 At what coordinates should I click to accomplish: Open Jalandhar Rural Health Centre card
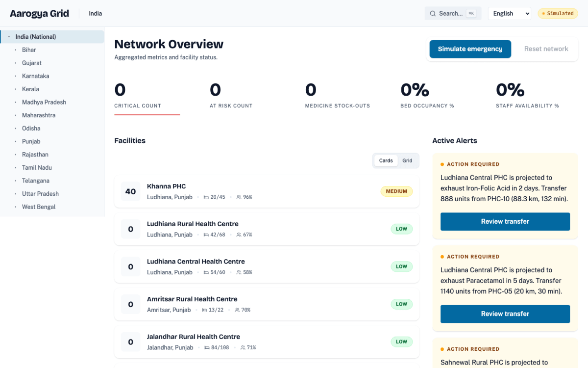click(267, 342)
